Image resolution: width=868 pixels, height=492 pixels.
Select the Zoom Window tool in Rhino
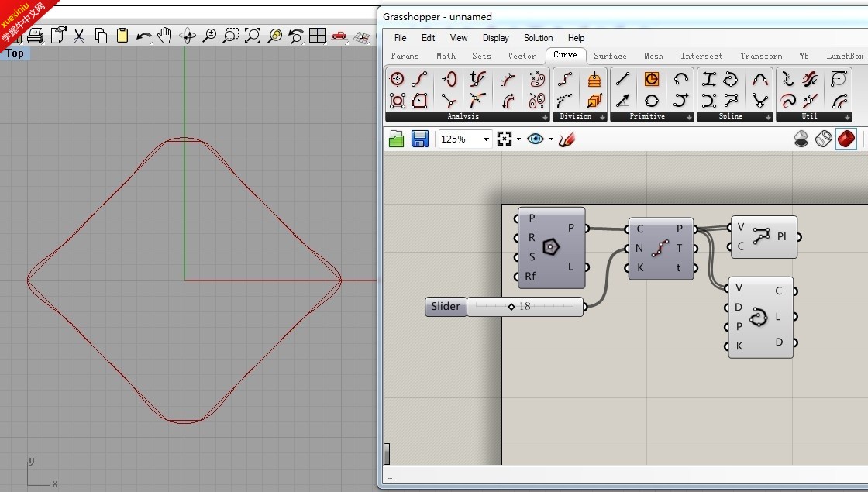pyautogui.click(x=231, y=36)
